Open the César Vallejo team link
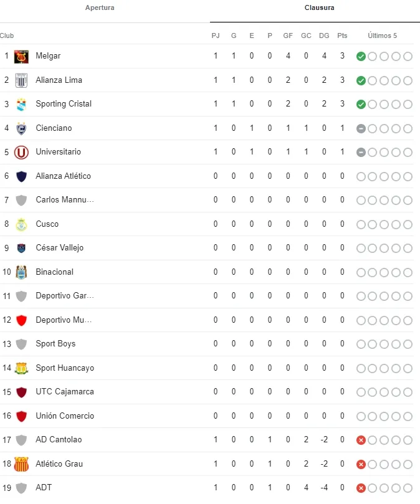The width and height of the screenshot is (420, 504). (x=59, y=248)
